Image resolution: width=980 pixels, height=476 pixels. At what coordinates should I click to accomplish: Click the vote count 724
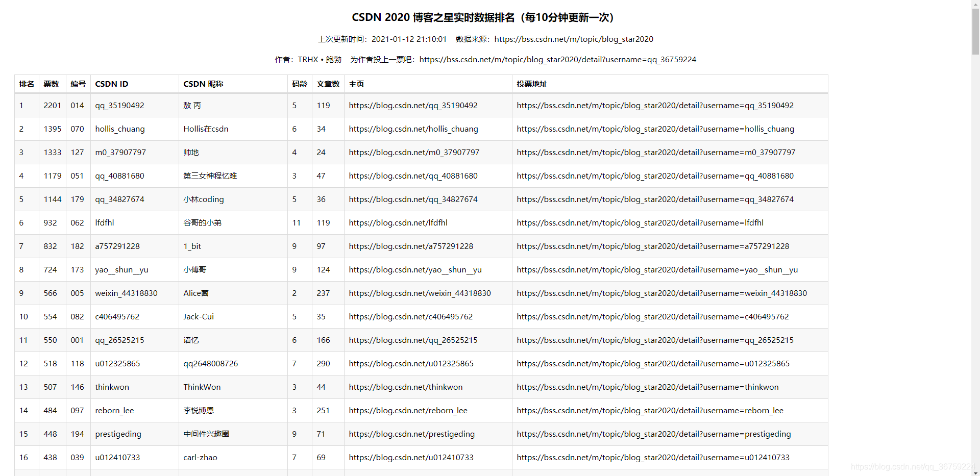(50, 270)
